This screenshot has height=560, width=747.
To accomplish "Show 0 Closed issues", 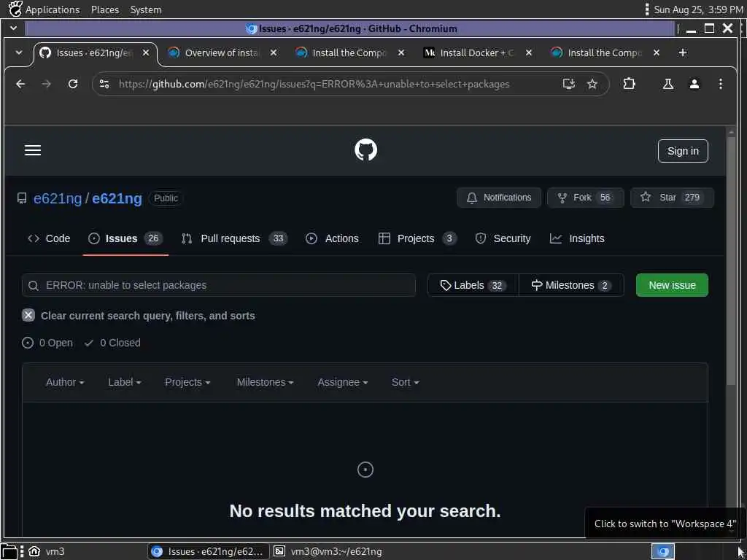I will tap(112, 343).
